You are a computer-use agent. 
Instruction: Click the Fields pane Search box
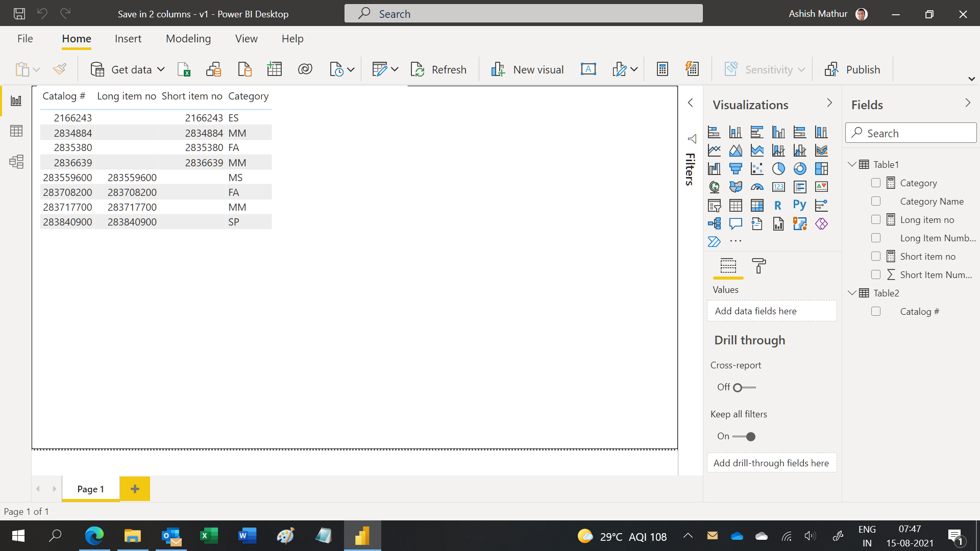click(911, 133)
